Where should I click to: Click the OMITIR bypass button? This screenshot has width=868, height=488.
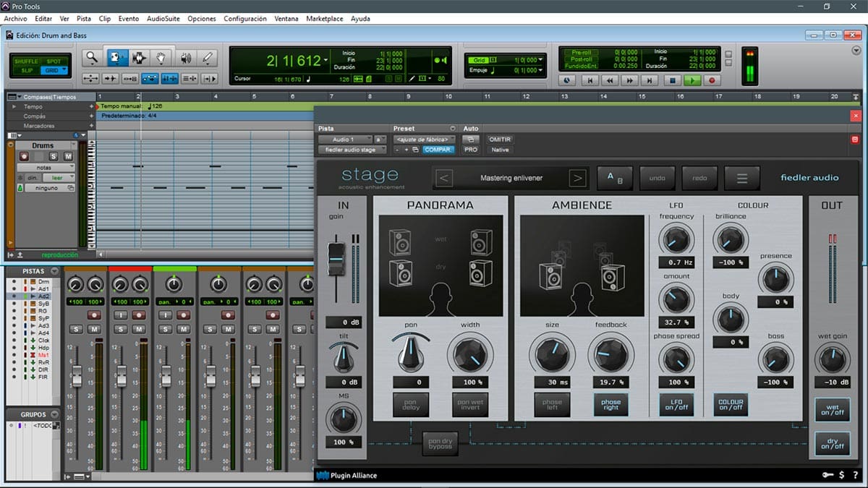pos(500,140)
